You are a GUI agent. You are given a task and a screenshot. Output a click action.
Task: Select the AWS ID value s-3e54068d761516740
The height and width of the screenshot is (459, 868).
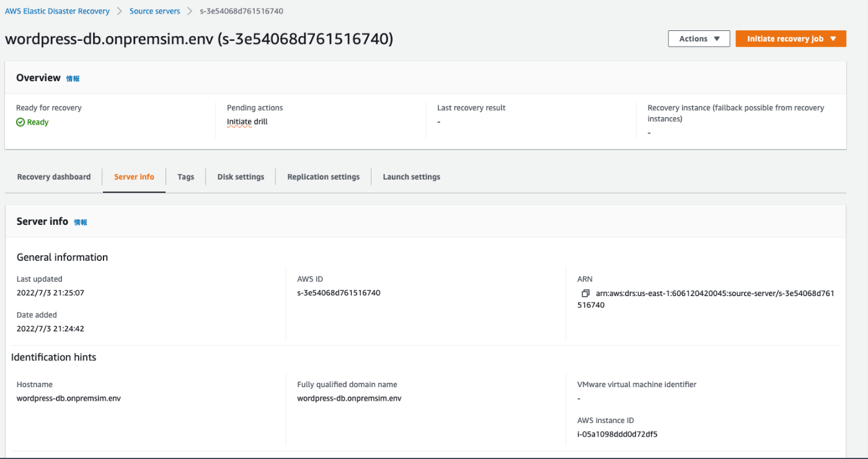pos(339,293)
